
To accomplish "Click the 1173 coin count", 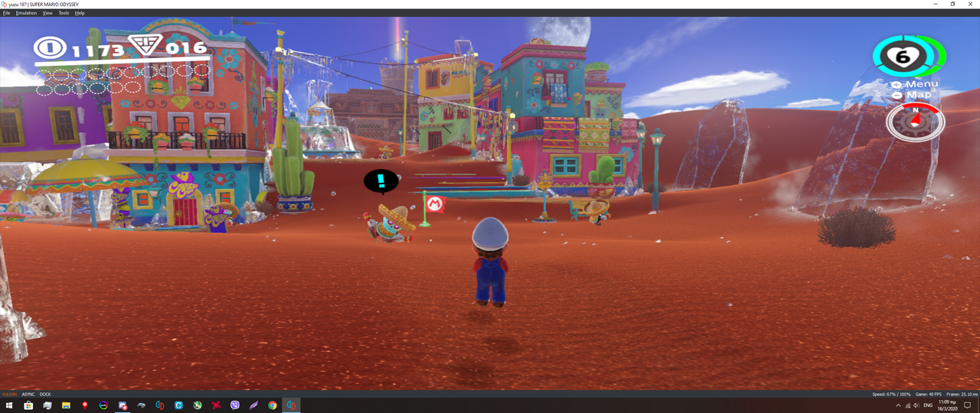I will click(99, 51).
